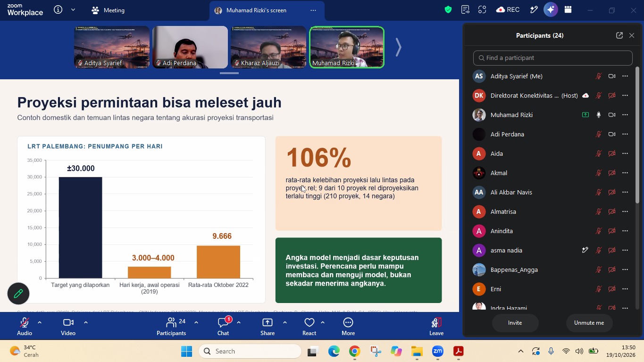Toggle the Participants panel from the toolbar
The width and height of the screenshot is (644, 362).
tap(171, 326)
